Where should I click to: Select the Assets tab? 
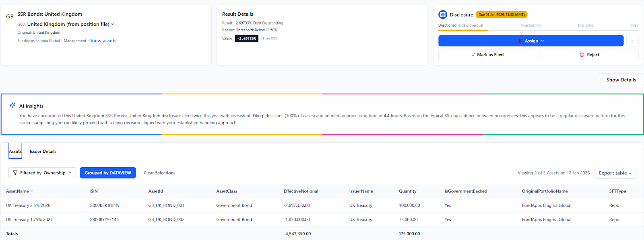coord(15,152)
